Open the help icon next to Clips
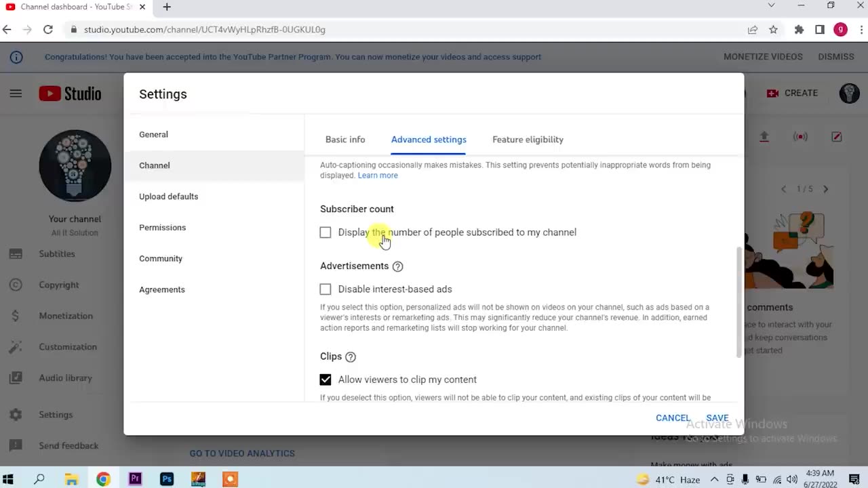The height and width of the screenshot is (488, 868). pos(350,357)
